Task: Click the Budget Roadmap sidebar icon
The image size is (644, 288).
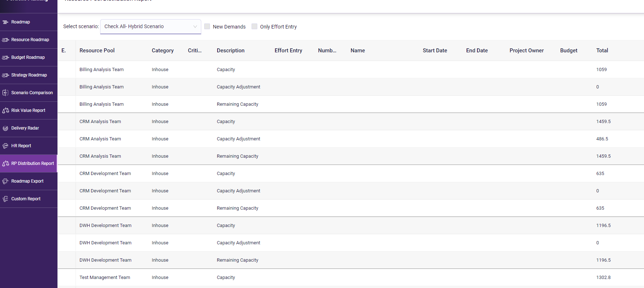Action: 5,57
